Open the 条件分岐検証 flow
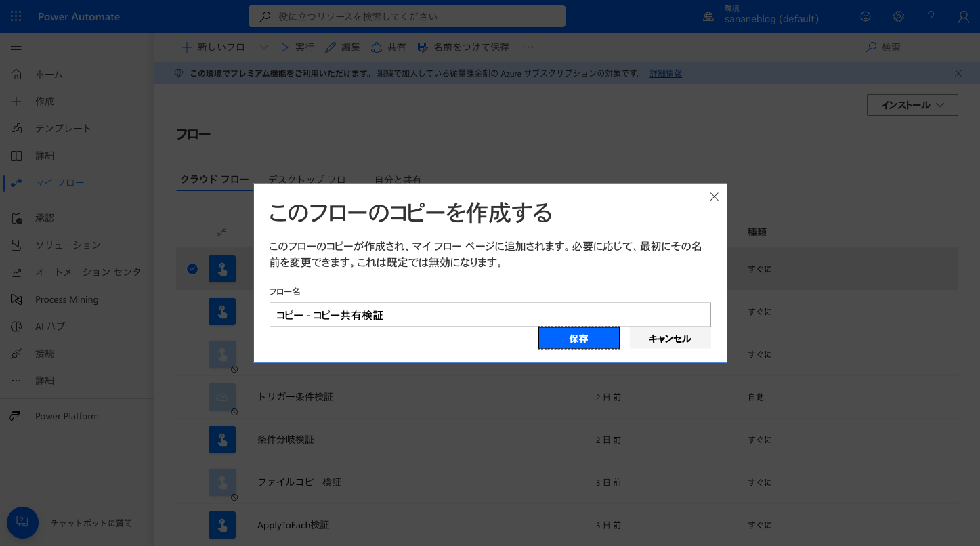Screen dimensions: 980x546 (286, 440)
